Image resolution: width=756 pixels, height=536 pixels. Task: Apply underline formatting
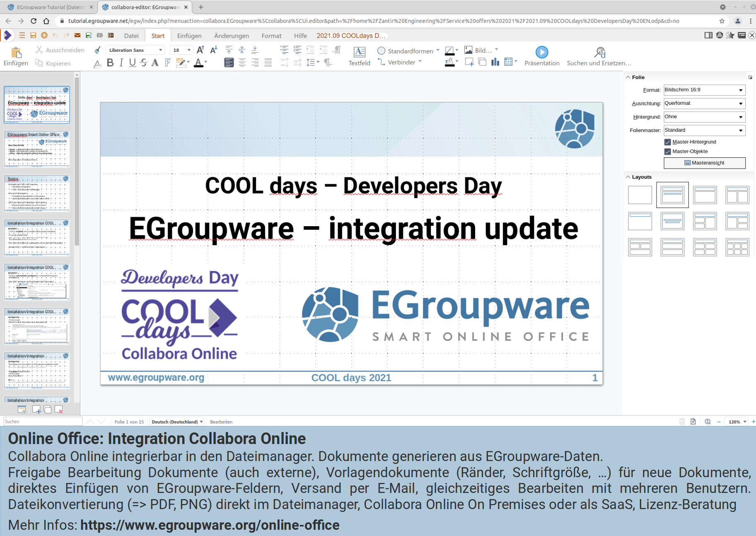132,63
